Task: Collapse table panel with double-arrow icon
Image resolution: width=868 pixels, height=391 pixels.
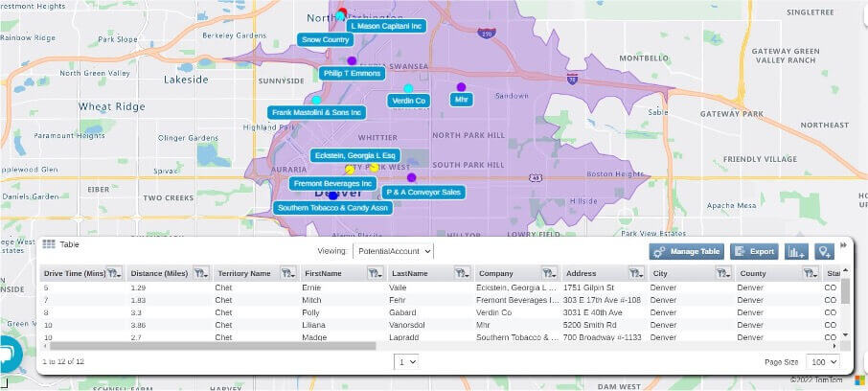Action: tap(844, 244)
